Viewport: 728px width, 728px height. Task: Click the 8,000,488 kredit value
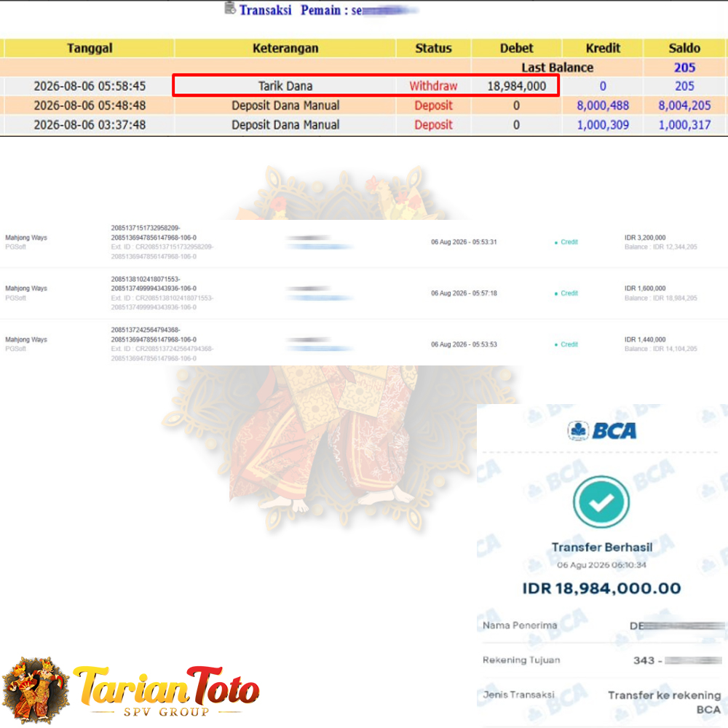(603, 106)
